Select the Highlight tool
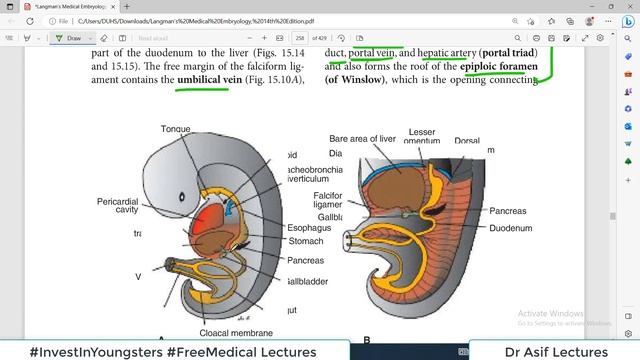Screen dimensions: 640x360 click(27, 38)
